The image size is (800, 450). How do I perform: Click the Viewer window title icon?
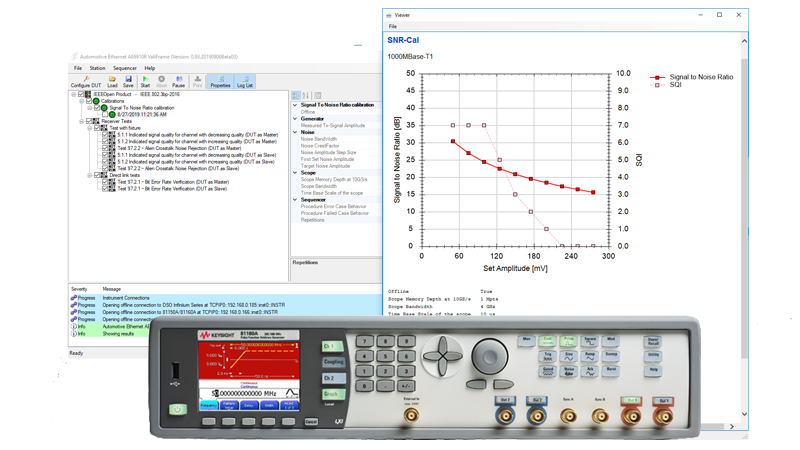point(389,15)
